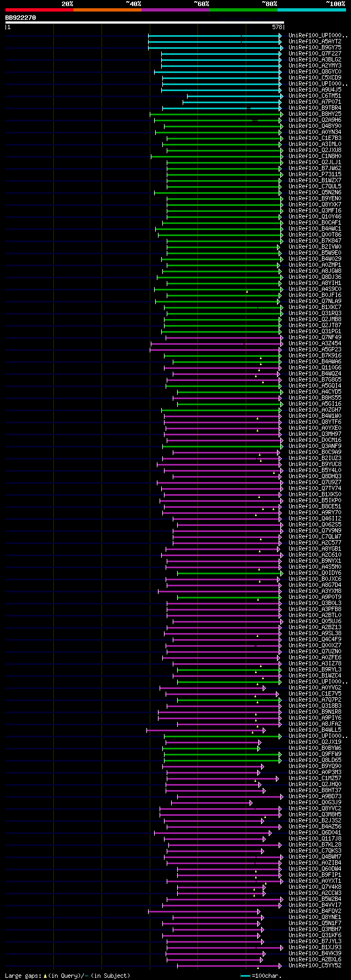The image size is (351, 980).
Task: Select the UniRef100_C5YY52 label
Action: tap(315, 966)
